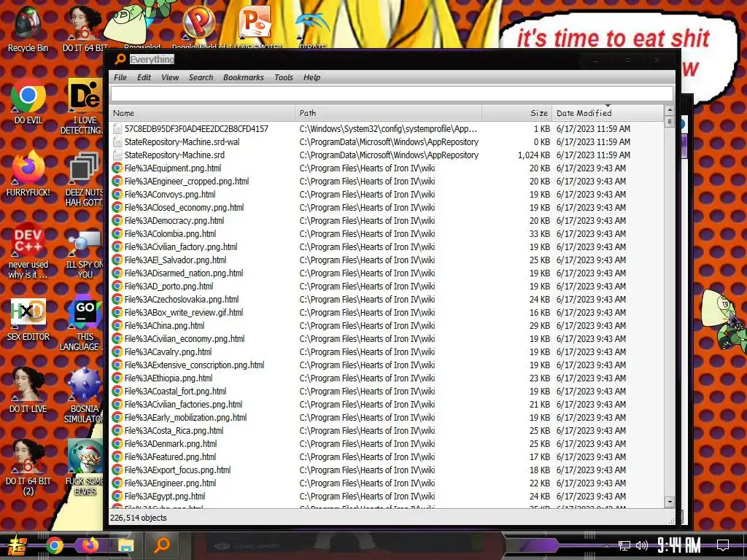The width and height of the screenshot is (747, 560).
Task: Sort results by the Path column
Action: click(x=388, y=113)
